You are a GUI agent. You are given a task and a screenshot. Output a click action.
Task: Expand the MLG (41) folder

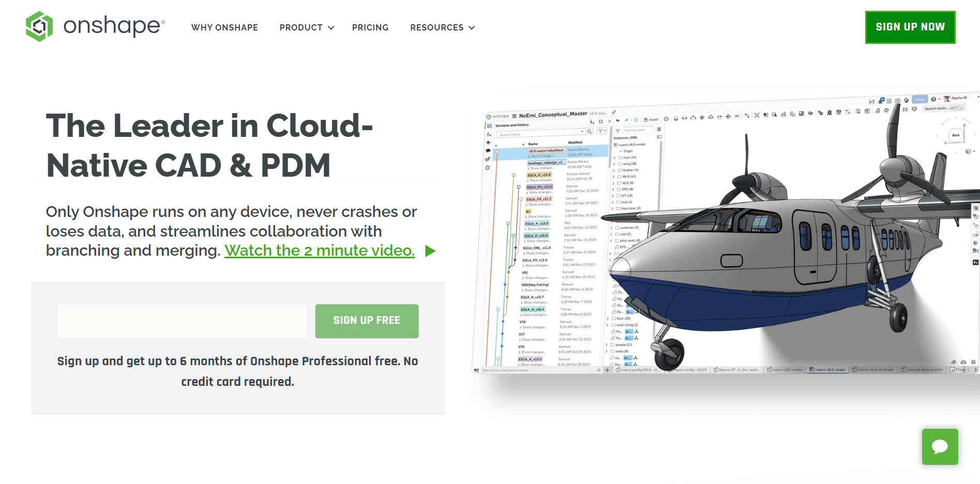(614, 177)
